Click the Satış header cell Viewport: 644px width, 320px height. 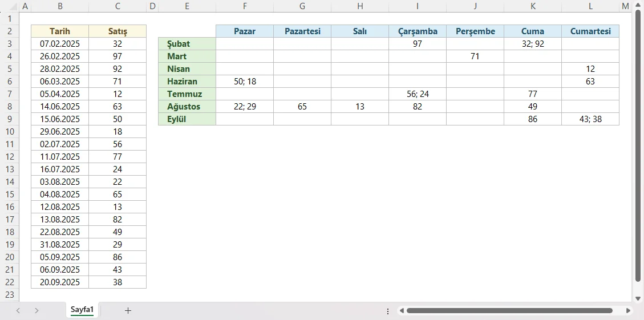(x=118, y=31)
